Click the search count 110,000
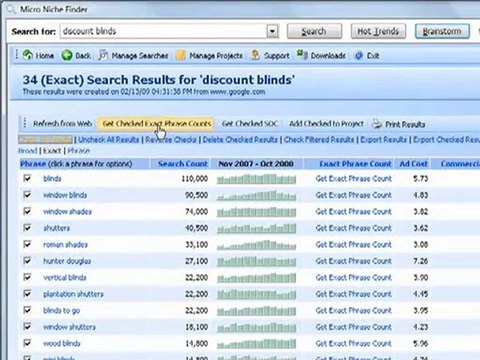 [x=195, y=179]
